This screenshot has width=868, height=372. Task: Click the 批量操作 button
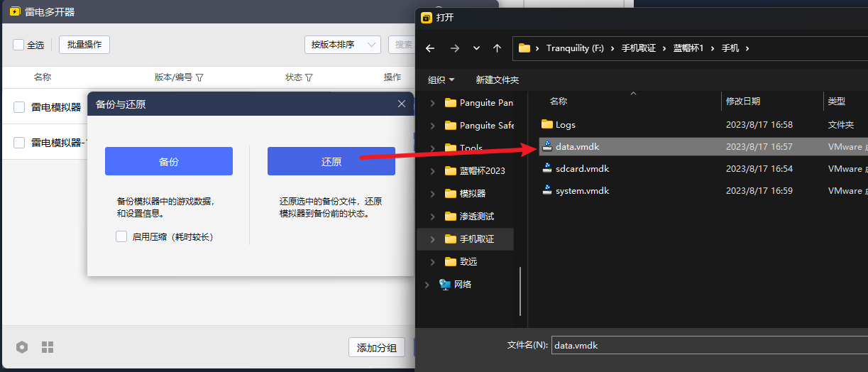pos(84,45)
